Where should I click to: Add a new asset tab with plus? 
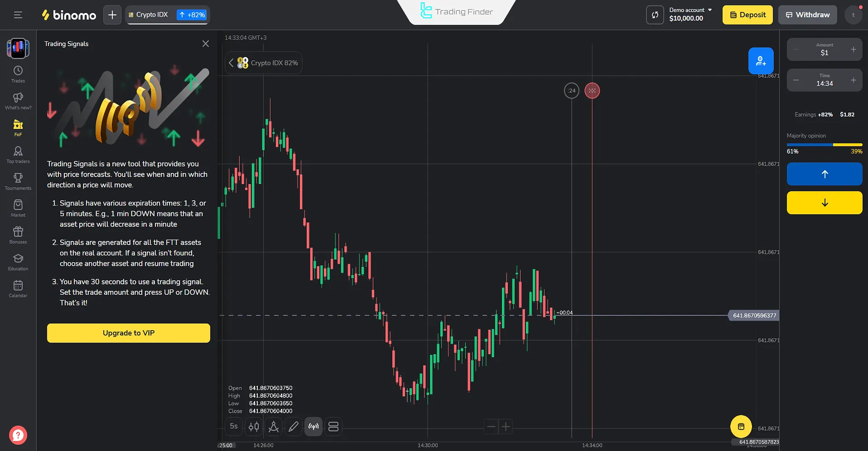(112, 15)
